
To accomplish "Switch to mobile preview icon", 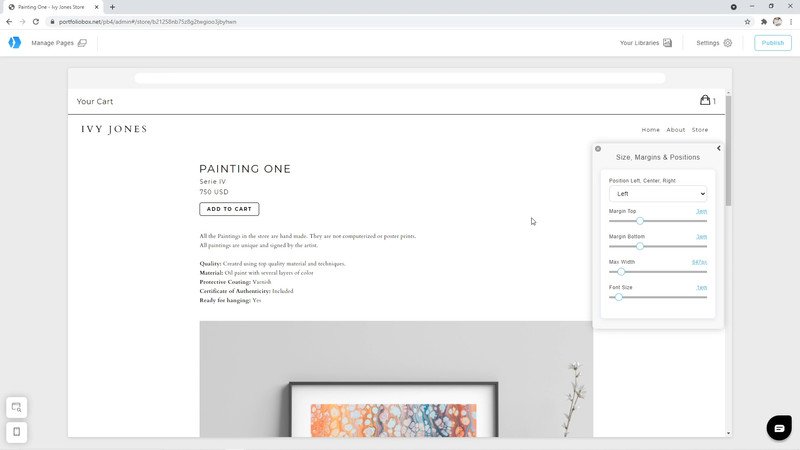I will pyautogui.click(x=17, y=432).
